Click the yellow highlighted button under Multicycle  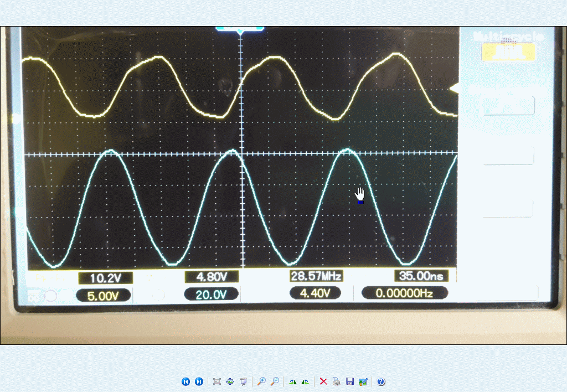508,52
